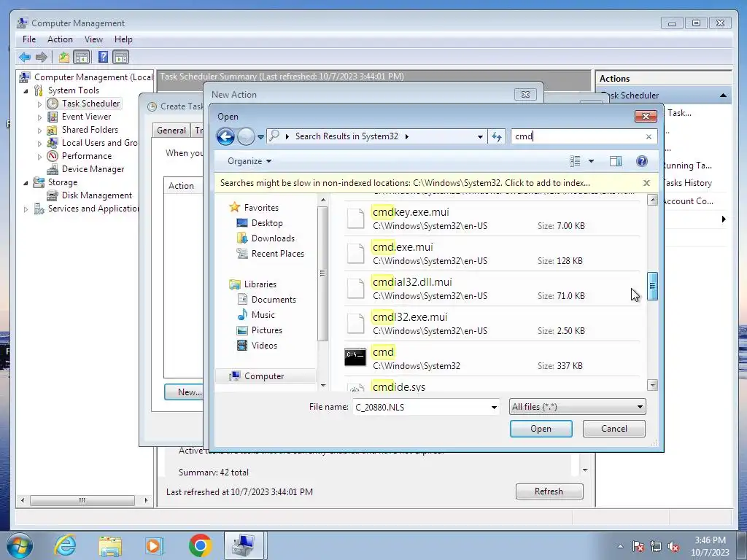
Task: Click the New... button in Create Task
Action: click(x=184, y=392)
